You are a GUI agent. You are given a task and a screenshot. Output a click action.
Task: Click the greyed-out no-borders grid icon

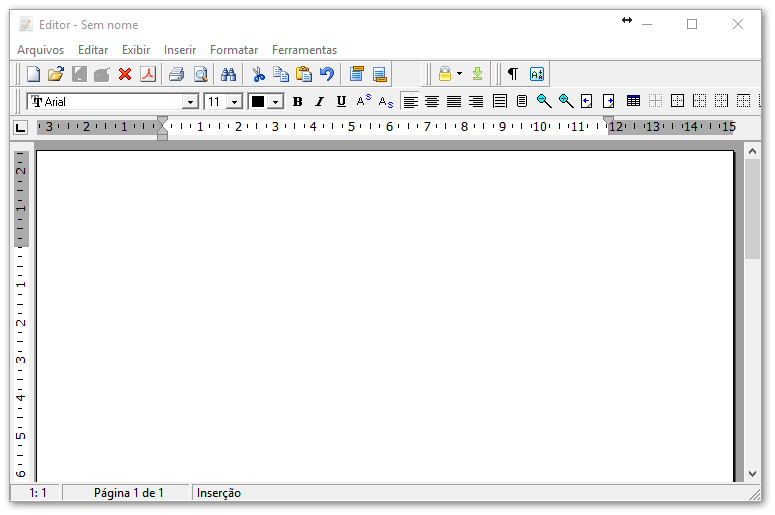point(655,101)
